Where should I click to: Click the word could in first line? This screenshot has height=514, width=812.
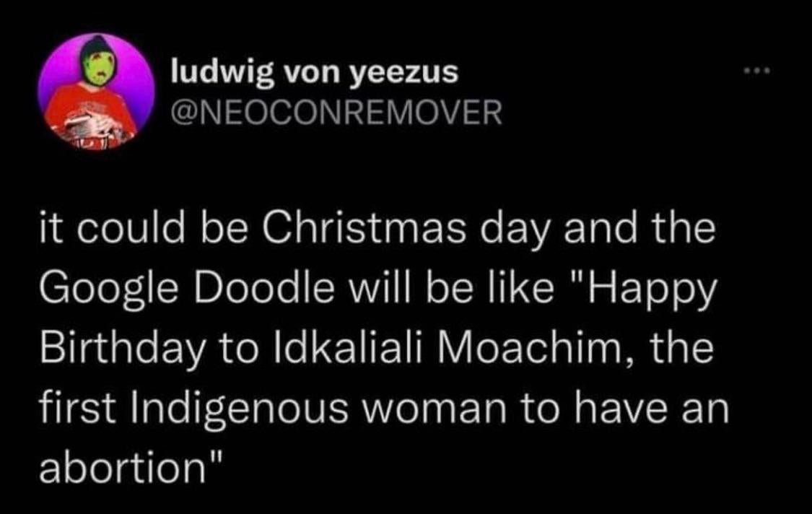coord(132,228)
